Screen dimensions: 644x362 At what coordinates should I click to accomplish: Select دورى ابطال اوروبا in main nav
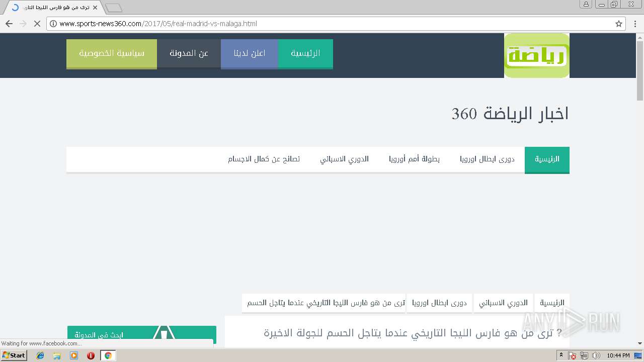487,159
